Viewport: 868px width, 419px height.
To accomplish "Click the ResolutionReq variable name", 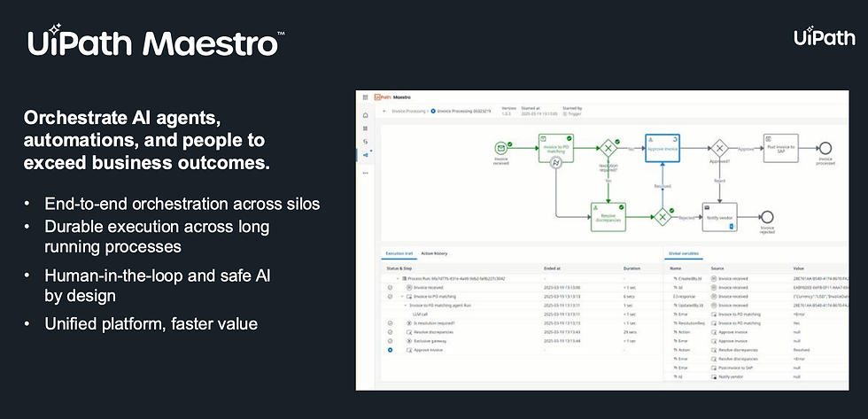I will [692, 323].
